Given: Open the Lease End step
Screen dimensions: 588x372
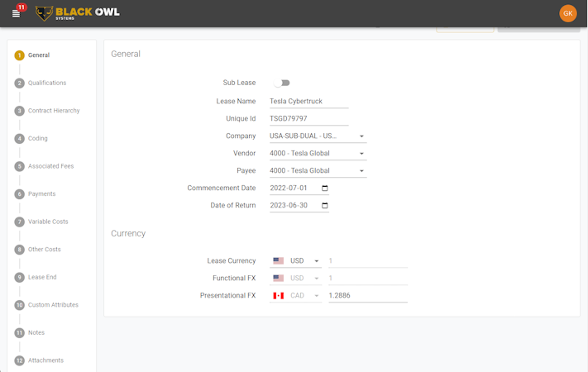Looking at the screenshot, I should (x=42, y=277).
